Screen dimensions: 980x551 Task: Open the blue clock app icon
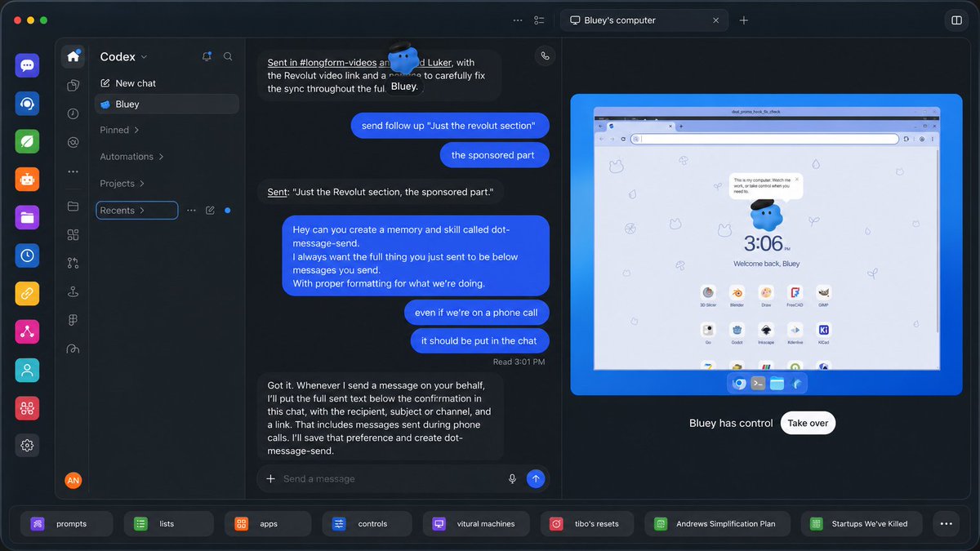[x=27, y=256]
